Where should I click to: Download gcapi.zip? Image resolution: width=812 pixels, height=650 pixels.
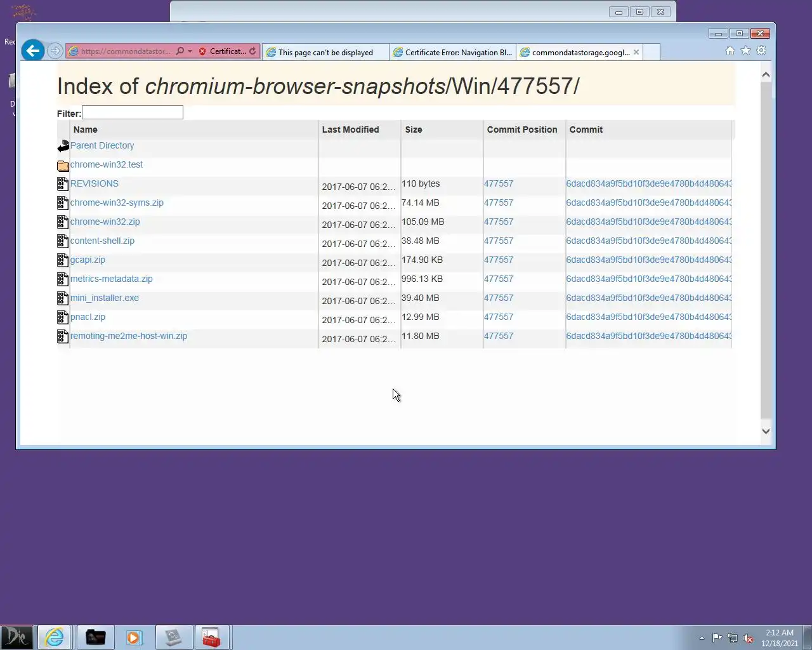click(88, 260)
